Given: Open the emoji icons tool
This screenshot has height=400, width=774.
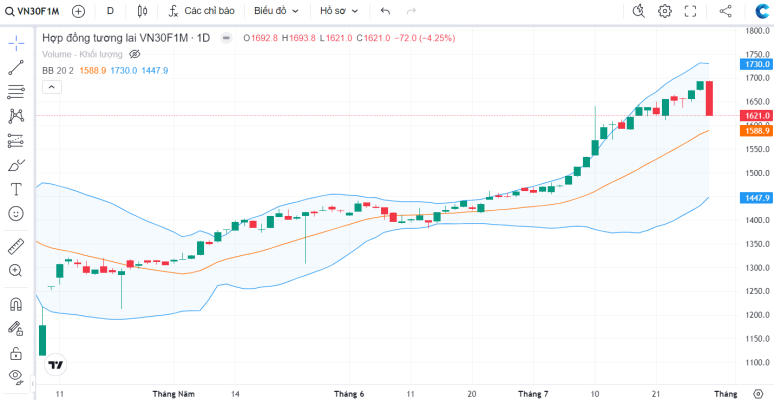Looking at the screenshot, I should click(x=16, y=213).
